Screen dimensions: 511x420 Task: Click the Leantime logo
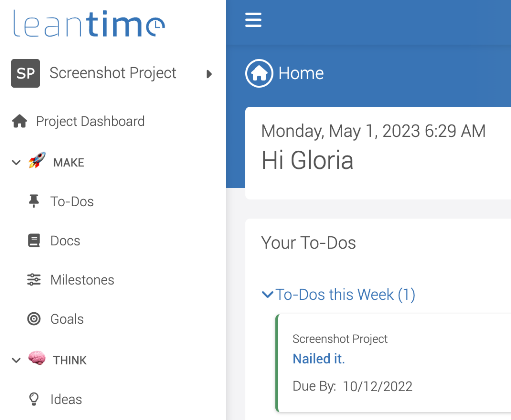click(89, 24)
